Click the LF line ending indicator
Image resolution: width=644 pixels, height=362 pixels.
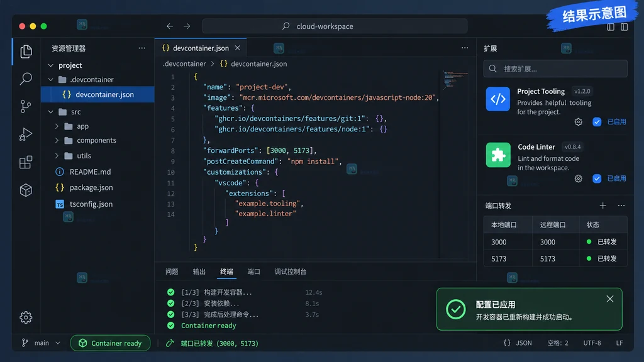619,343
